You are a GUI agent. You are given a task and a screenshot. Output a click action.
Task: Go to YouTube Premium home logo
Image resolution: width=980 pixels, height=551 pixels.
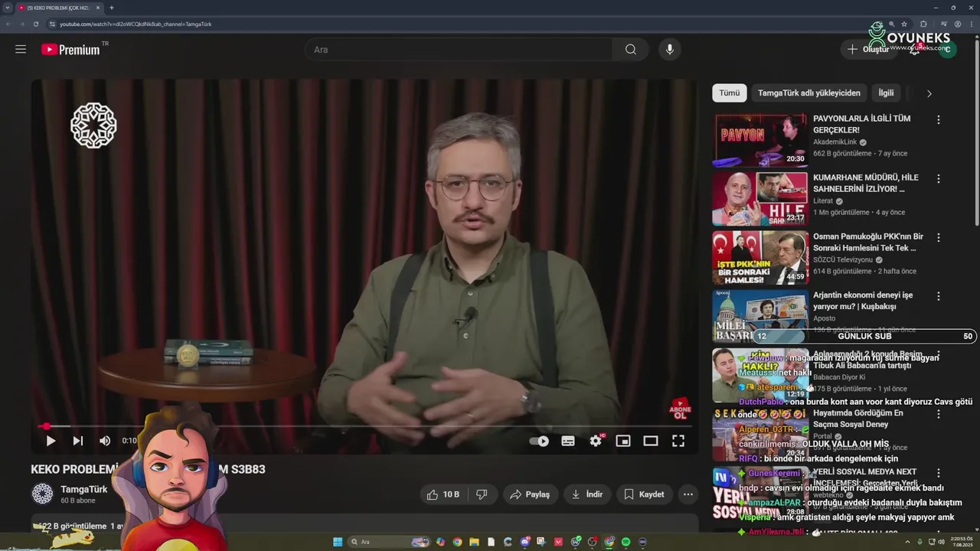[x=70, y=49]
